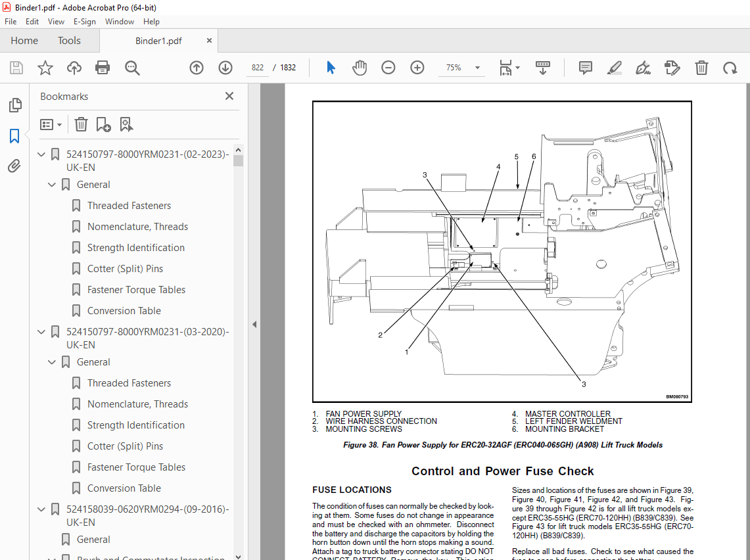Viewport: 750px width, 560px height.
Task: Open Attachments paperclip panel
Action: [x=14, y=166]
